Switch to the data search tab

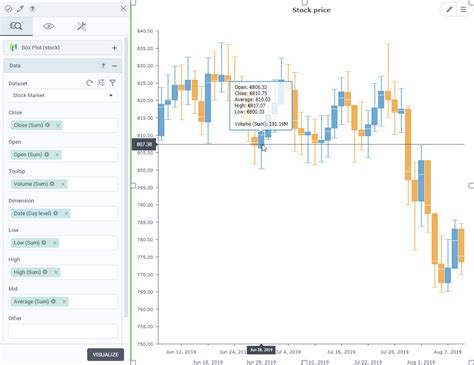16,26
